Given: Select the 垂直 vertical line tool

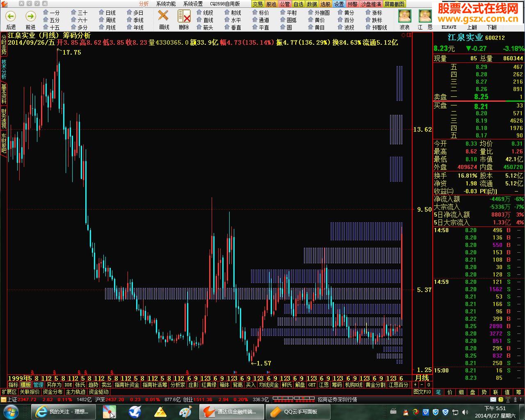Looking at the screenshot, I should pos(233,27).
